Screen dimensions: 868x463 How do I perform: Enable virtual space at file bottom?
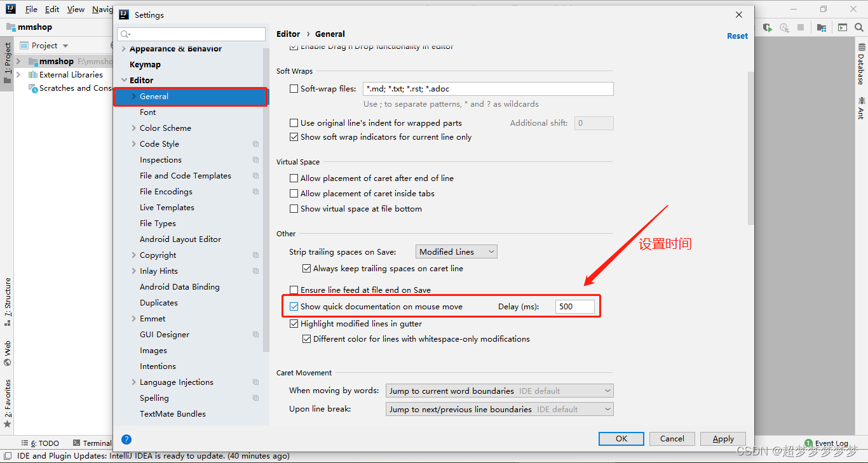point(294,209)
